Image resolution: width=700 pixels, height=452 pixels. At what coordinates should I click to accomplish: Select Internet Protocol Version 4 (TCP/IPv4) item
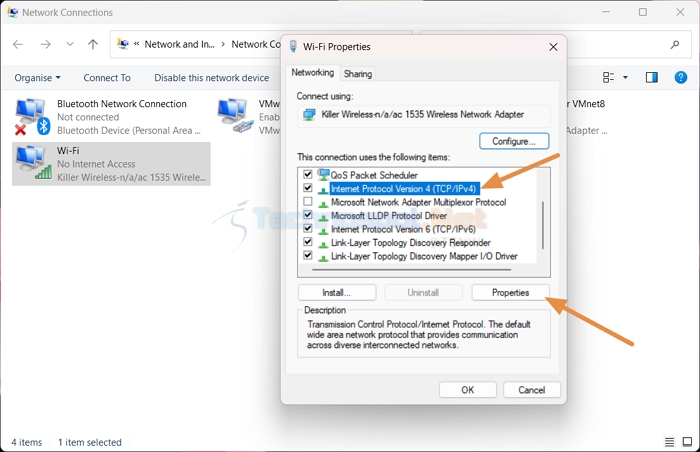(x=404, y=188)
